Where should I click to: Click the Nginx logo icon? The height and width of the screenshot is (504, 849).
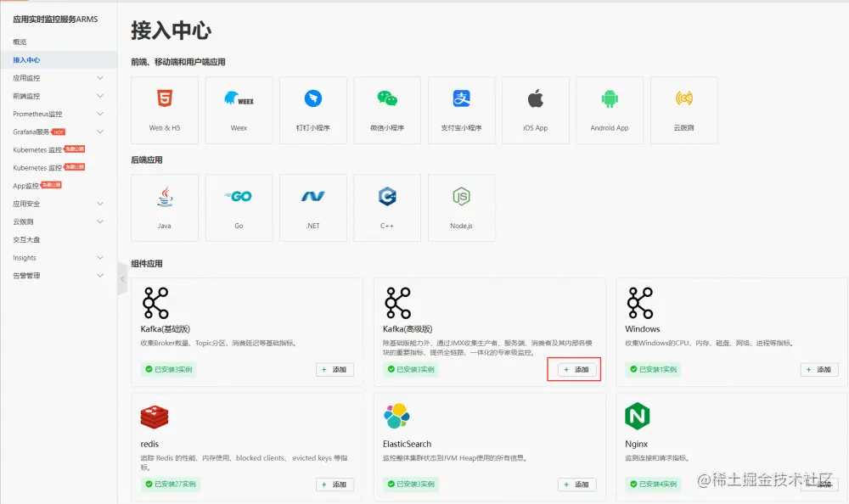click(x=638, y=416)
